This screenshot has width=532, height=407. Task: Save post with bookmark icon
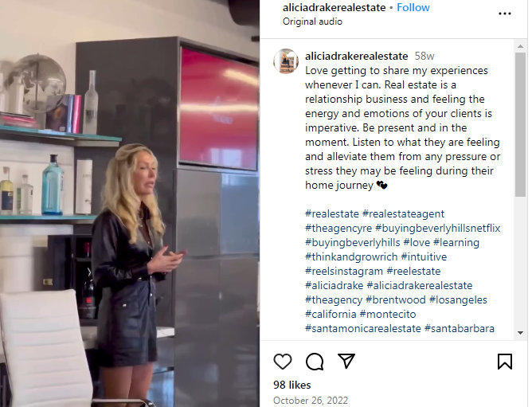point(504,362)
